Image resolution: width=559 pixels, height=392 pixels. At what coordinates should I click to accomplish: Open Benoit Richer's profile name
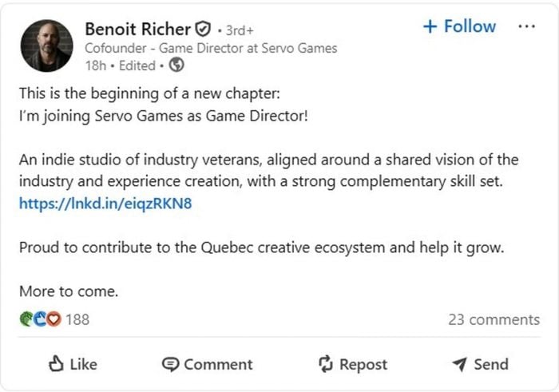click(x=137, y=30)
